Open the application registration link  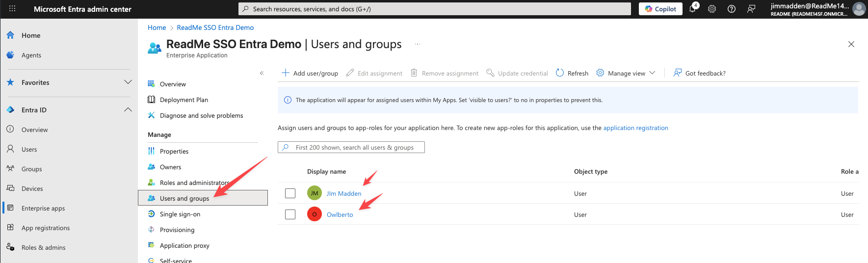point(635,128)
